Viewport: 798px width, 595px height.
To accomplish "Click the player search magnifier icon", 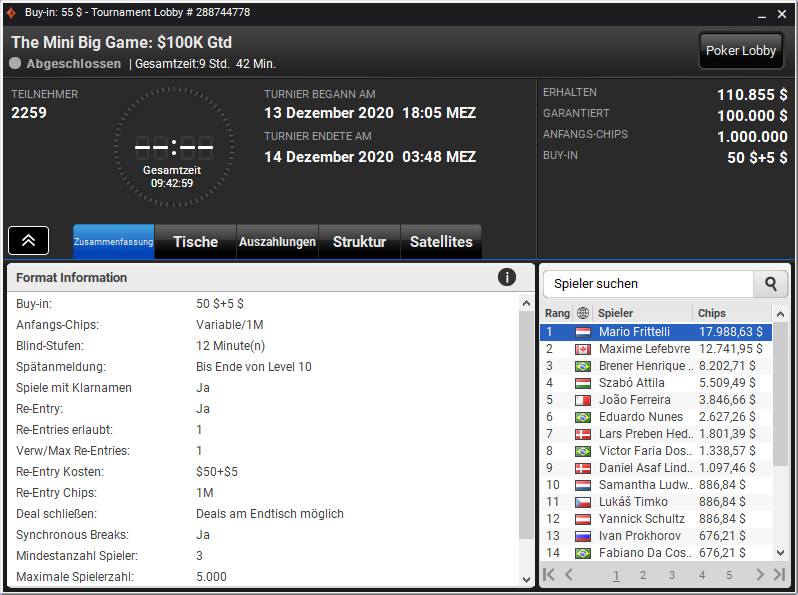I will coord(771,284).
